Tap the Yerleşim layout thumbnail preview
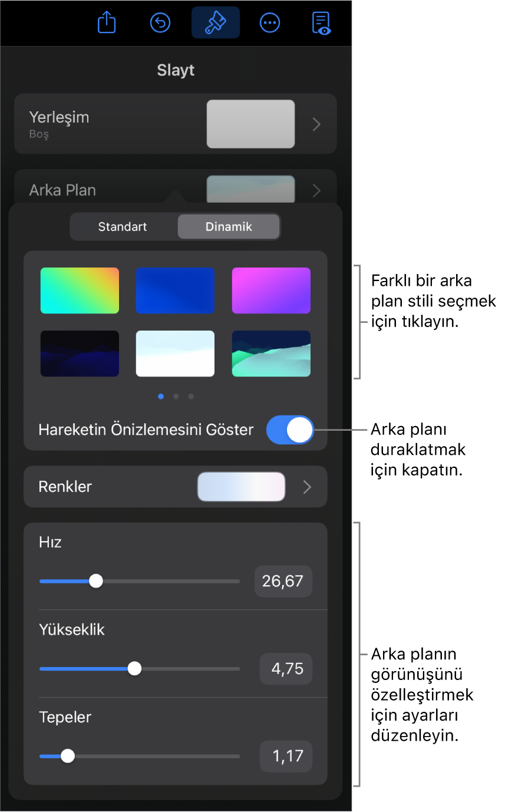The height and width of the screenshot is (812, 505). [250, 124]
